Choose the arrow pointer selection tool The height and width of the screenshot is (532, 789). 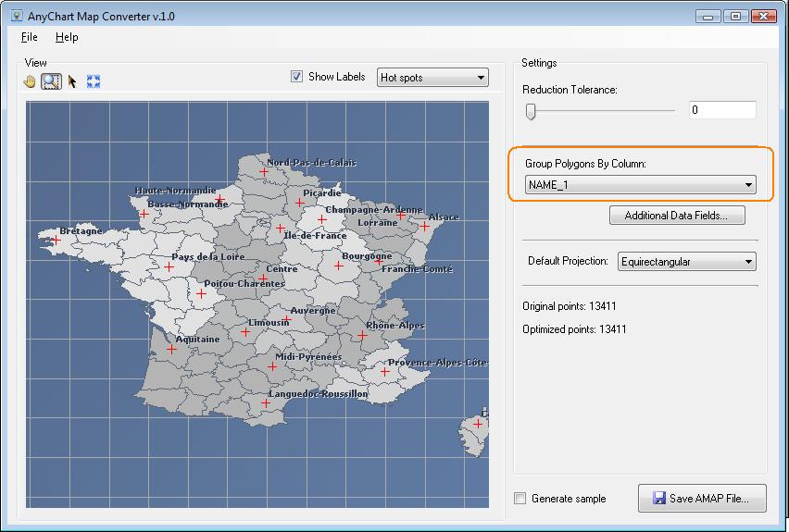[72, 81]
